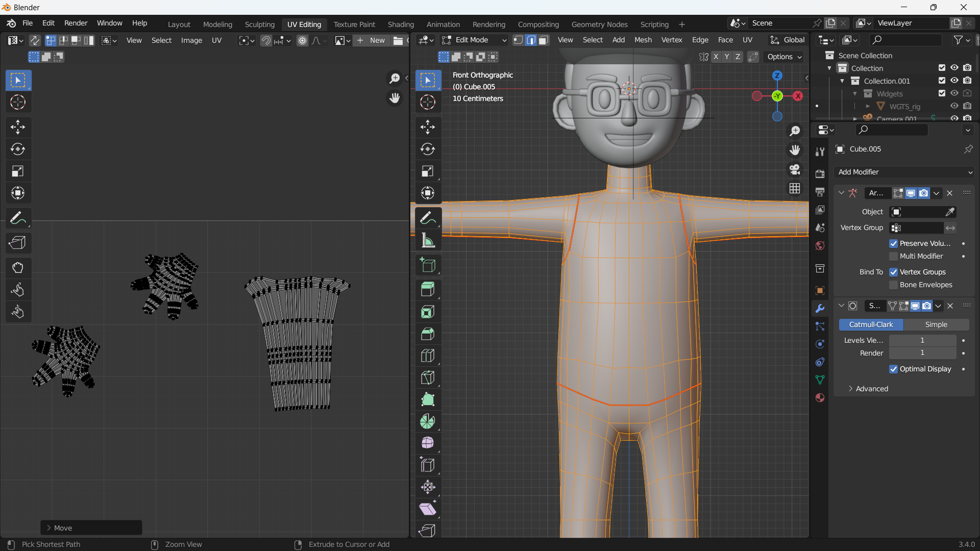Click New image button in UV editor
This screenshot has width=980, height=551.
click(371, 40)
